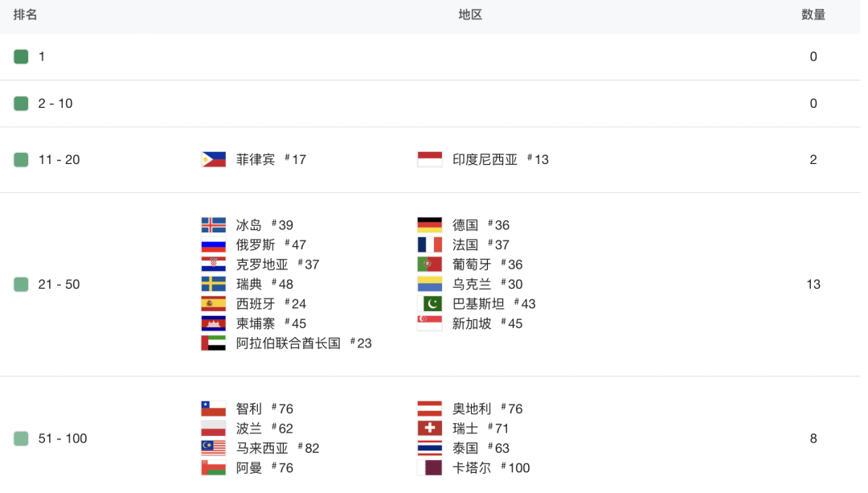The image size is (868, 493).
Task: Click the Switzerland flag icon
Action: click(x=429, y=429)
